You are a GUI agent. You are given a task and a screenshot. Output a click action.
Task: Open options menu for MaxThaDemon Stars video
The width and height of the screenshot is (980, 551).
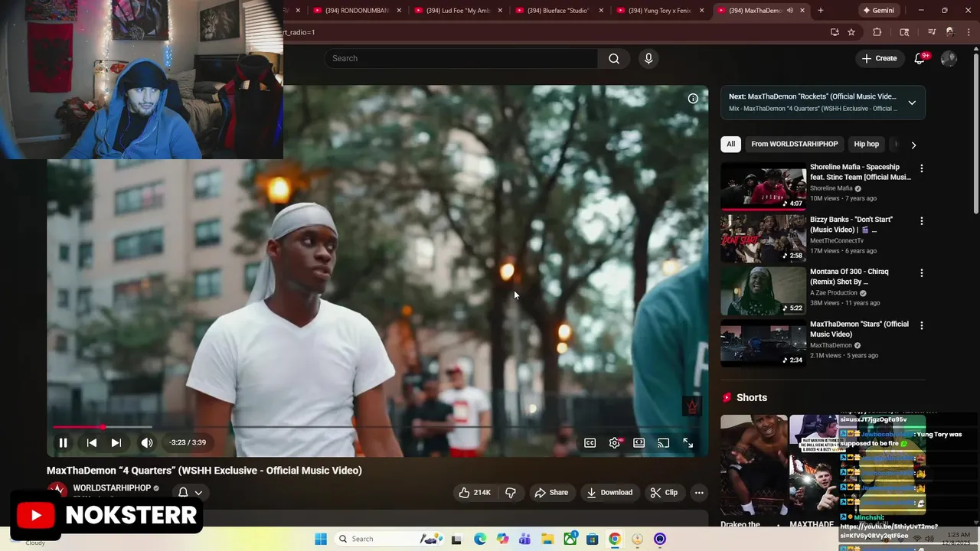(x=921, y=325)
